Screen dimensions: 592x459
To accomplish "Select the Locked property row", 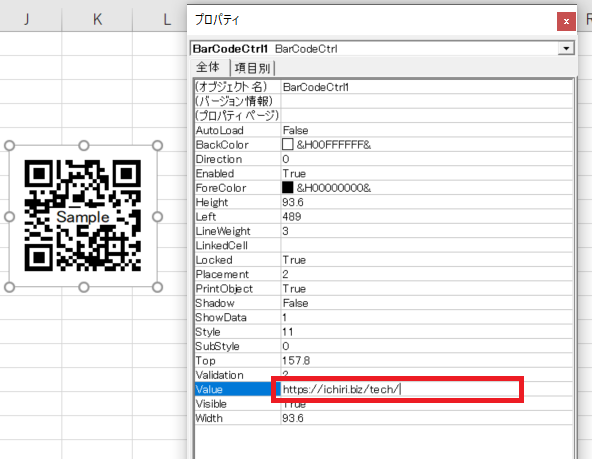I will pos(384,260).
